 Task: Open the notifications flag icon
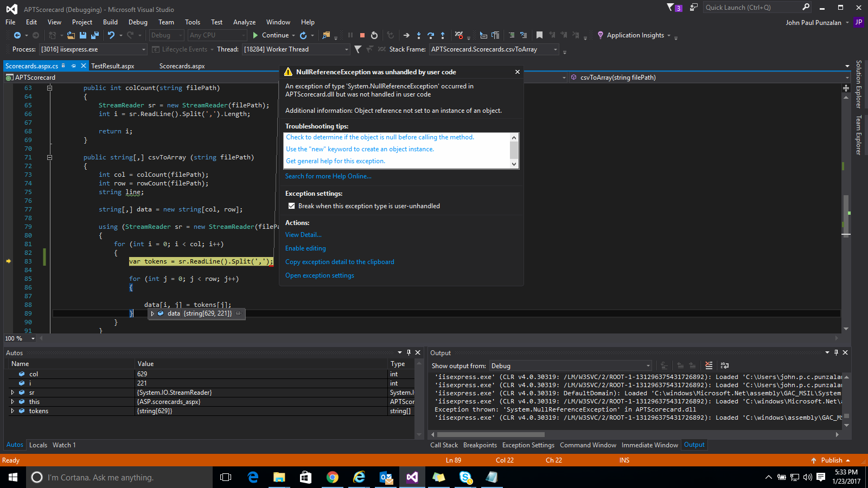pyautogui.click(x=671, y=7)
